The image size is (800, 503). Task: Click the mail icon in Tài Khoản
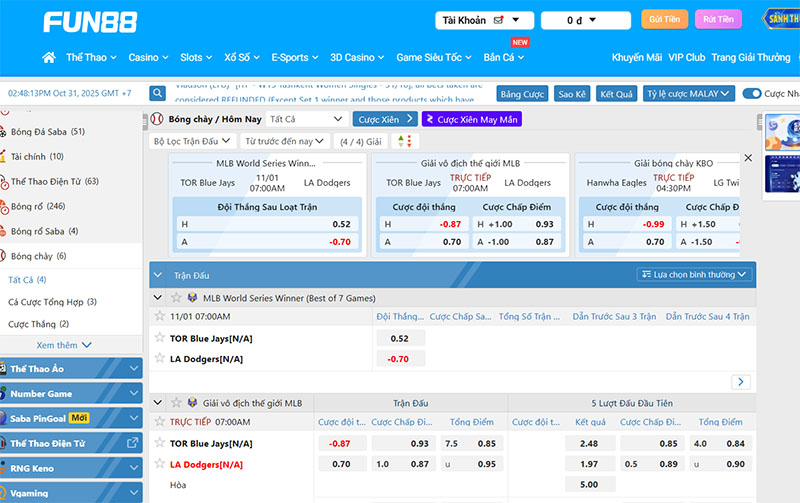click(x=499, y=20)
